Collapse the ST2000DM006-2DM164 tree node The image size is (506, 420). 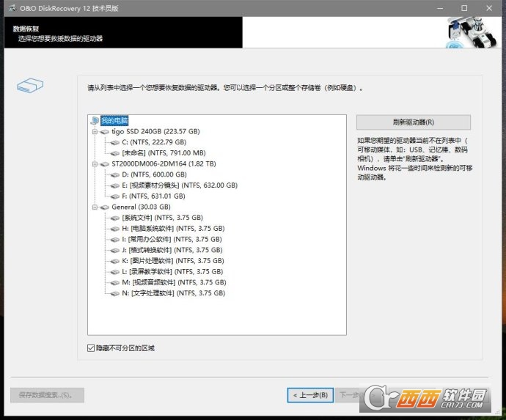pos(95,164)
